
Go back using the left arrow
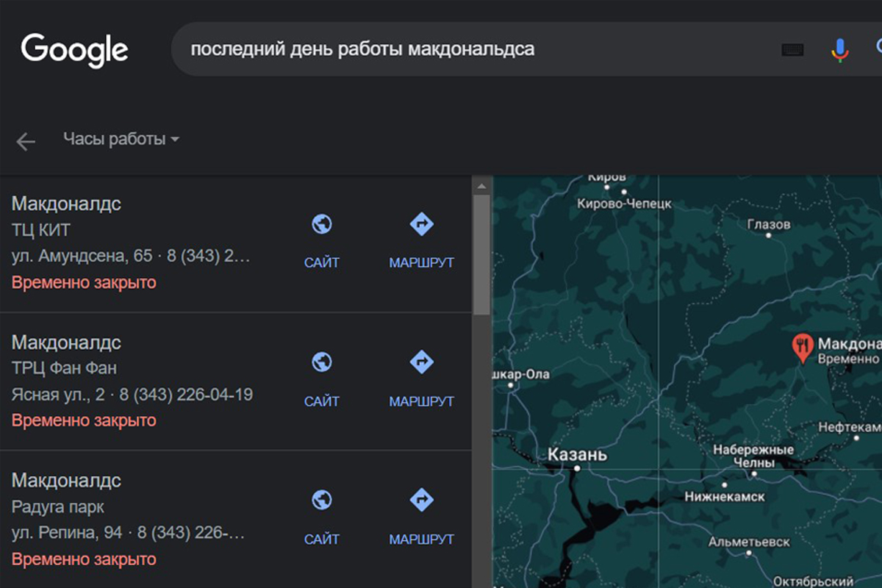pos(26,141)
